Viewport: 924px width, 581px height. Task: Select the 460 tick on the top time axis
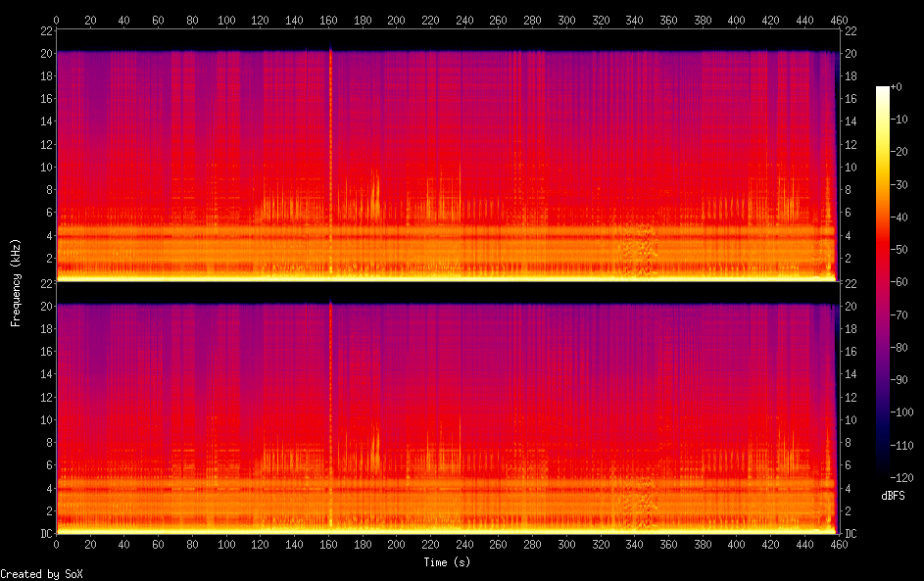tap(838, 20)
